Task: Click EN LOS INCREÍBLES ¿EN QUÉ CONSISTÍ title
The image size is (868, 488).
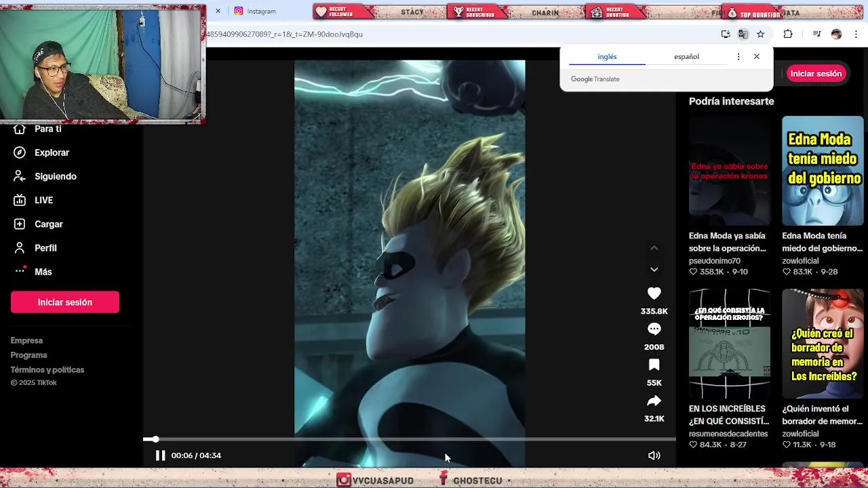Action: click(x=728, y=415)
